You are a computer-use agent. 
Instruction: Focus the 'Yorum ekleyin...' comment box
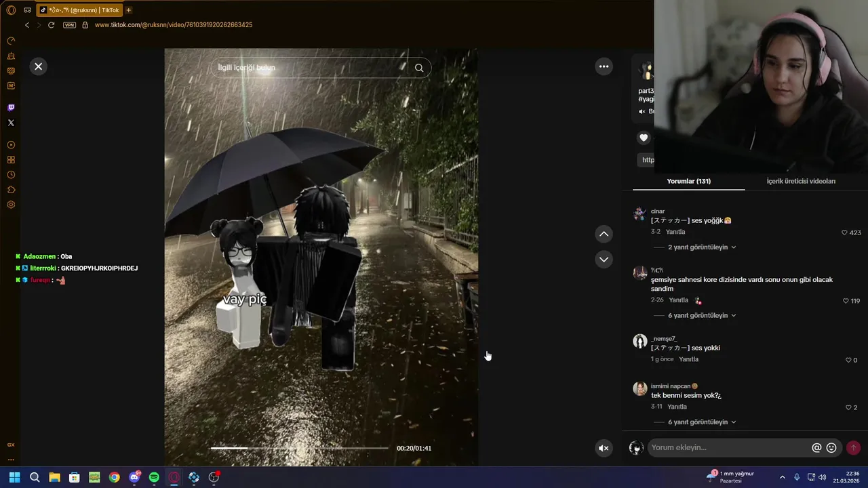(729, 447)
